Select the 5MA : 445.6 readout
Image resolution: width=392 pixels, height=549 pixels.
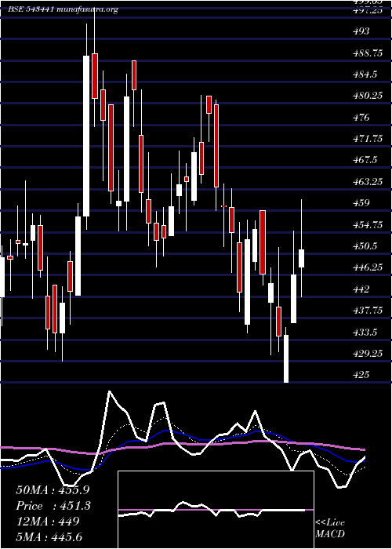49,536
